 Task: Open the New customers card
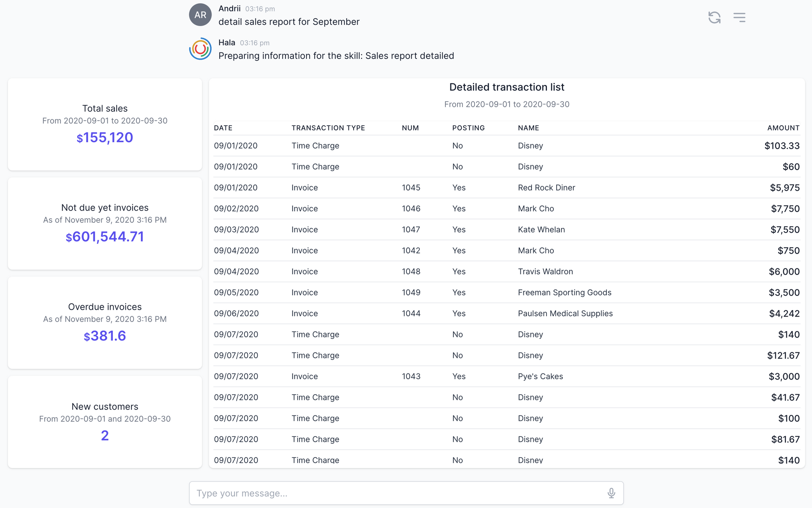[x=105, y=422]
